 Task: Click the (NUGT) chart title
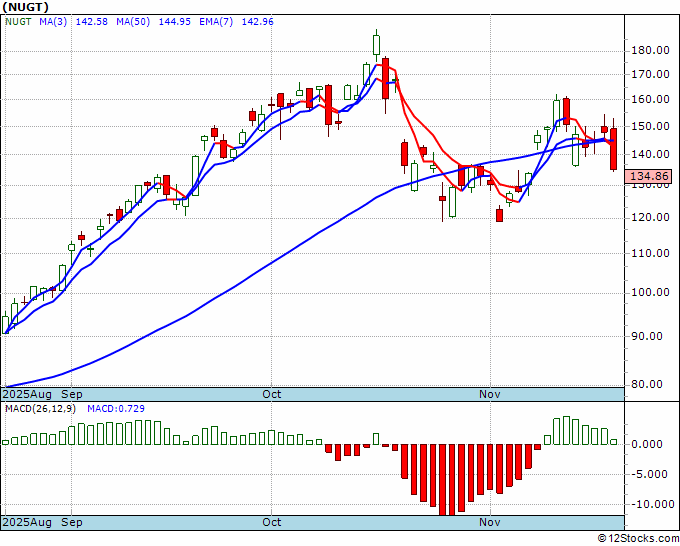(26, 7)
